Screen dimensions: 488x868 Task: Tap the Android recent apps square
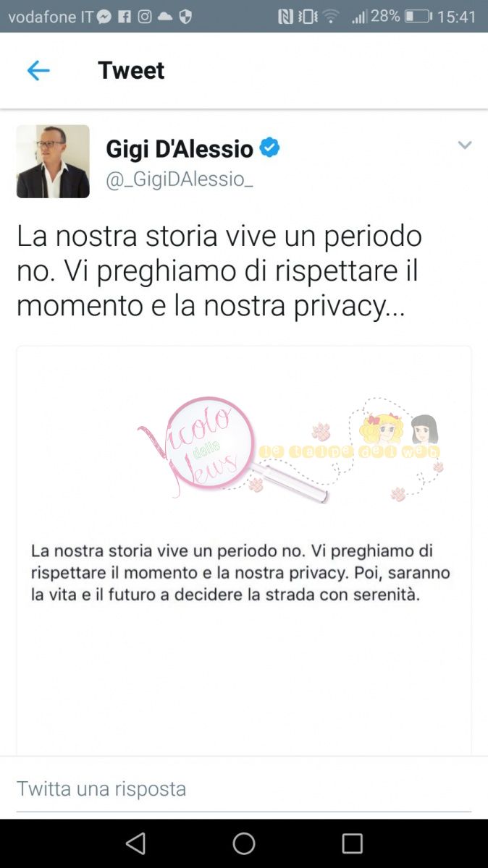click(353, 843)
